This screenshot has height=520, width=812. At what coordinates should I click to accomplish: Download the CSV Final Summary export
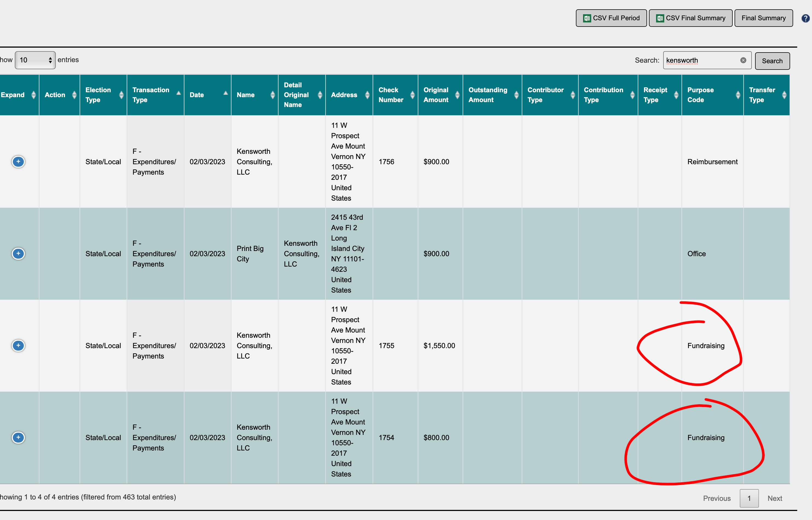690,18
